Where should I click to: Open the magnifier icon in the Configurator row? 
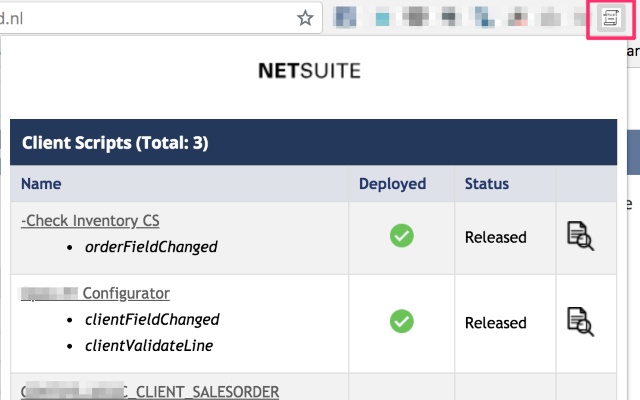pyautogui.click(x=580, y=321)
